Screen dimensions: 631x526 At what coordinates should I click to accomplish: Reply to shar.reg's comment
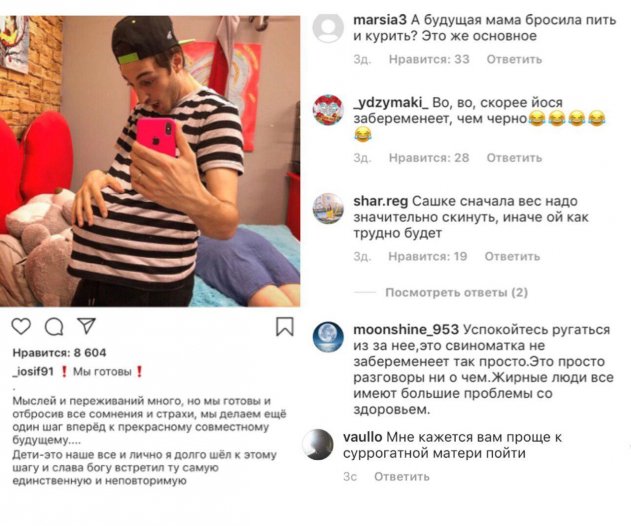(512, 256)
